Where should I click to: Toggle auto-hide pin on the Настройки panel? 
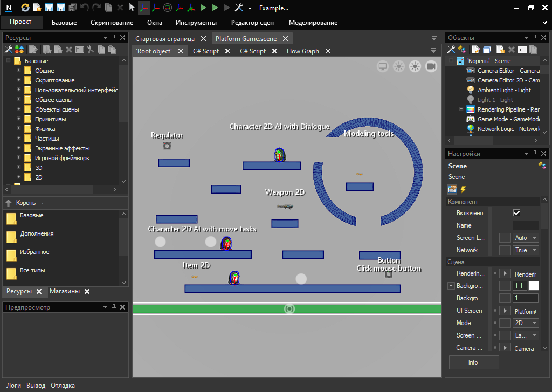pos(535,154)
